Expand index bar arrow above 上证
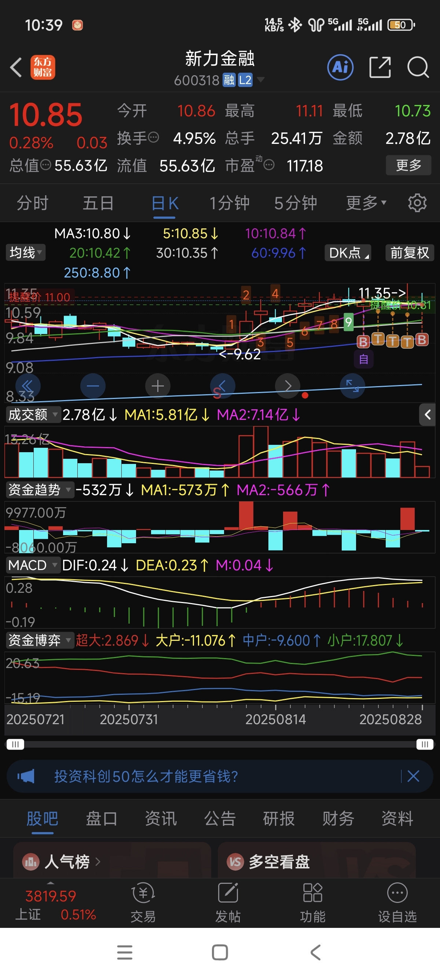Image resolution: width=440 pixels, height=980 pixels. pos(50,883)
